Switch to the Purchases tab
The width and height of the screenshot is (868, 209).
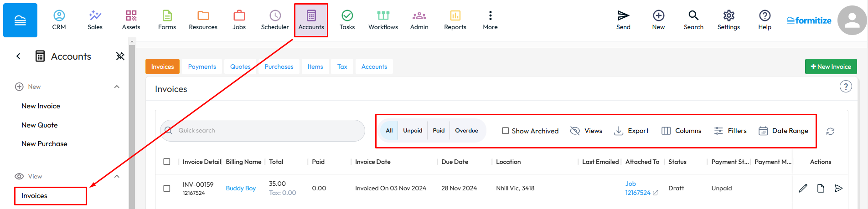(x=279, y=66)
